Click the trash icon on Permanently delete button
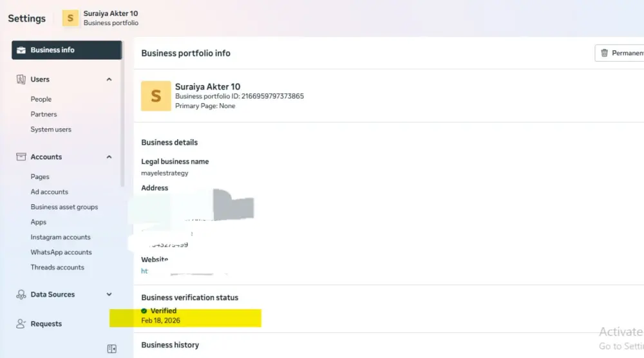 pyautogui.click(x=604, y=53)
